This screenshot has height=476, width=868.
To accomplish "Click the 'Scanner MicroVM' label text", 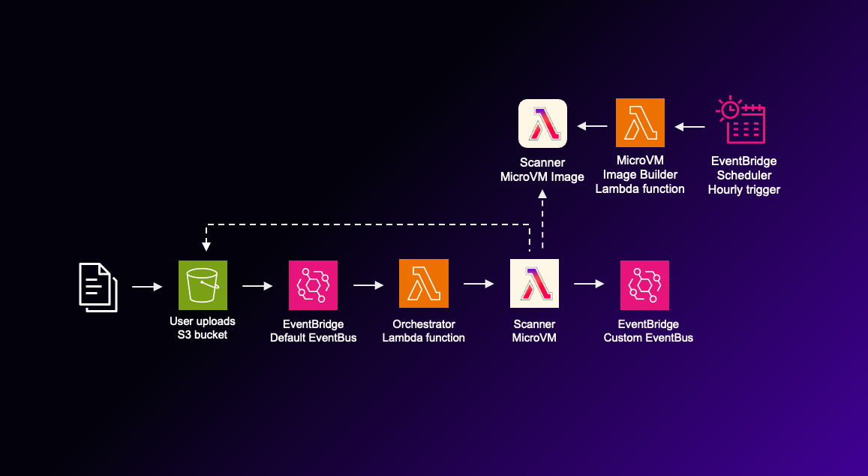I will click(x=534, y=331).
